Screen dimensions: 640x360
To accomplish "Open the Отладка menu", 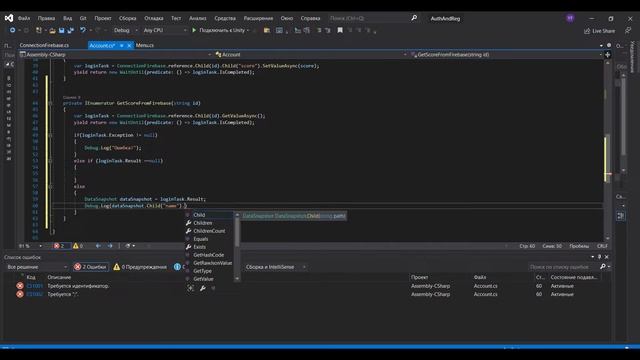I will 153,18.
